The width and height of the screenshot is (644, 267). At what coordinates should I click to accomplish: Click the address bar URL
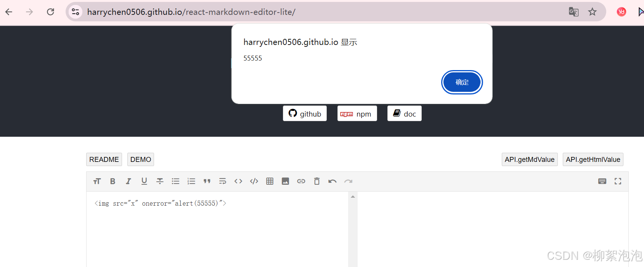click(191, 12)
